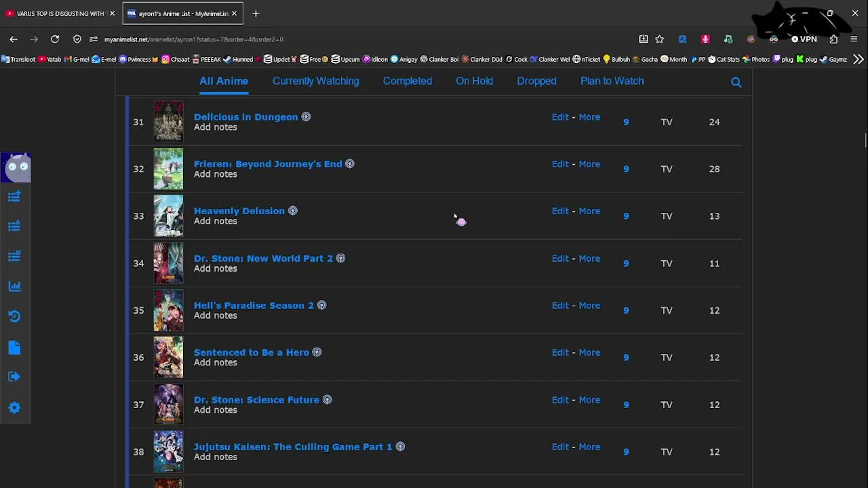Open list settings gear icon

(x=14, y=407)
